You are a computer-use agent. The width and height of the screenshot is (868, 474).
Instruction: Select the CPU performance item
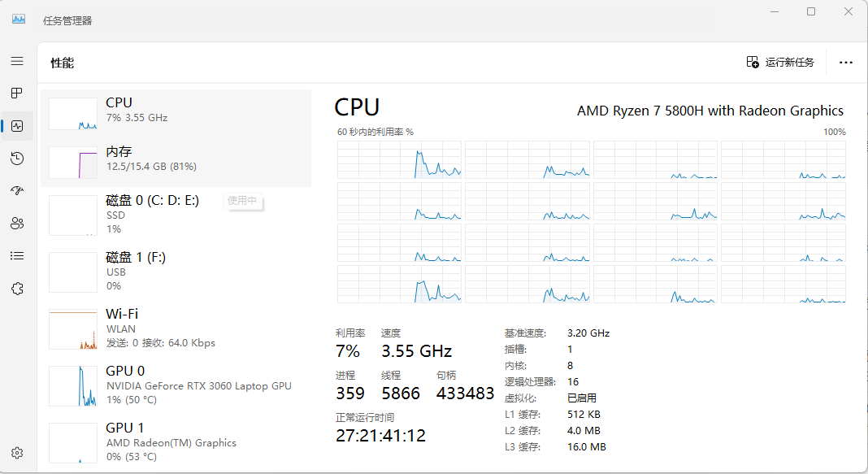[x=176, y=114]
